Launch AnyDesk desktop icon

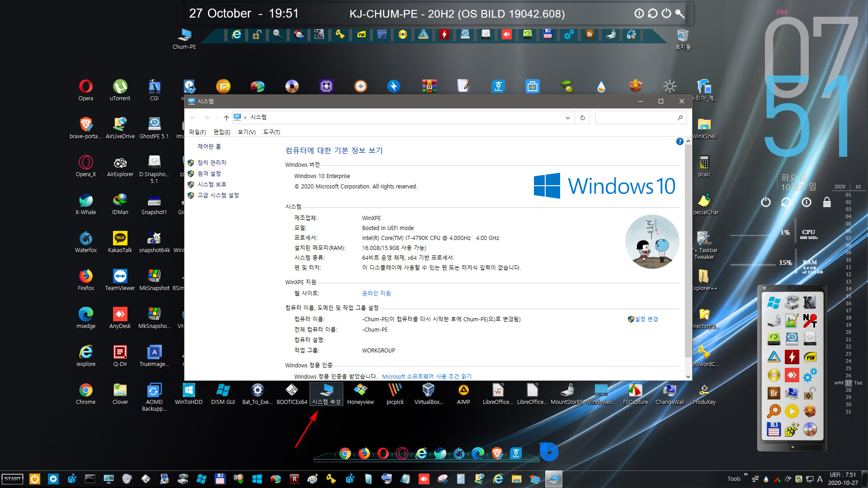(x=120, y=318)
